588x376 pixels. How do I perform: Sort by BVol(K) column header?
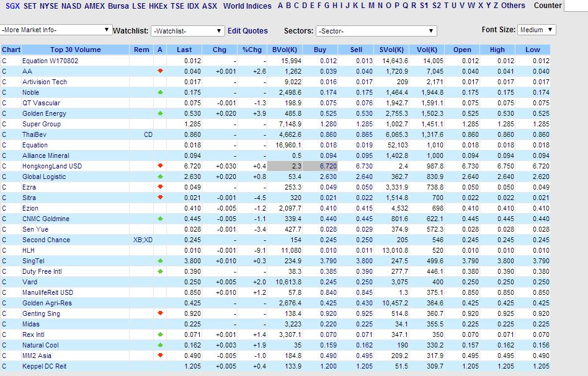tap(284, 50)
